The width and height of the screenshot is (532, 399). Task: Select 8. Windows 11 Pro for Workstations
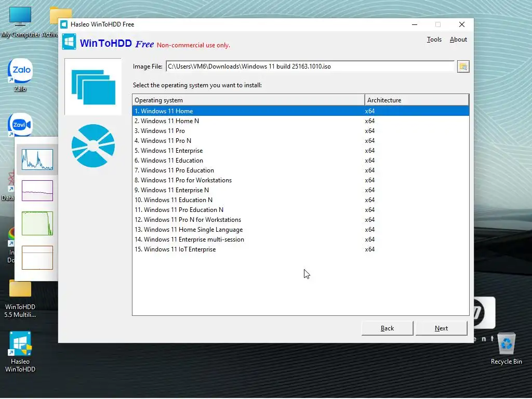pyautogui.click(x=301, y=180)
